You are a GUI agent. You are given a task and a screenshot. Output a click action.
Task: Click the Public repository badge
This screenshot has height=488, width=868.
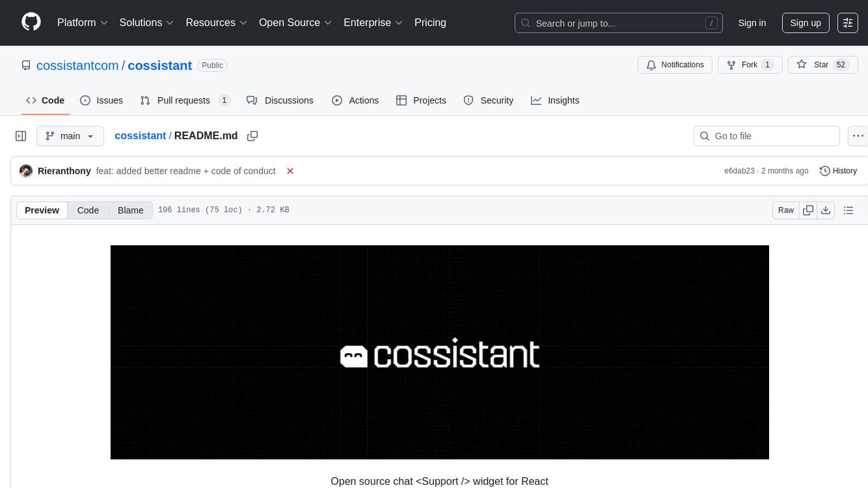pyautogui.click(x=213, y=65)
